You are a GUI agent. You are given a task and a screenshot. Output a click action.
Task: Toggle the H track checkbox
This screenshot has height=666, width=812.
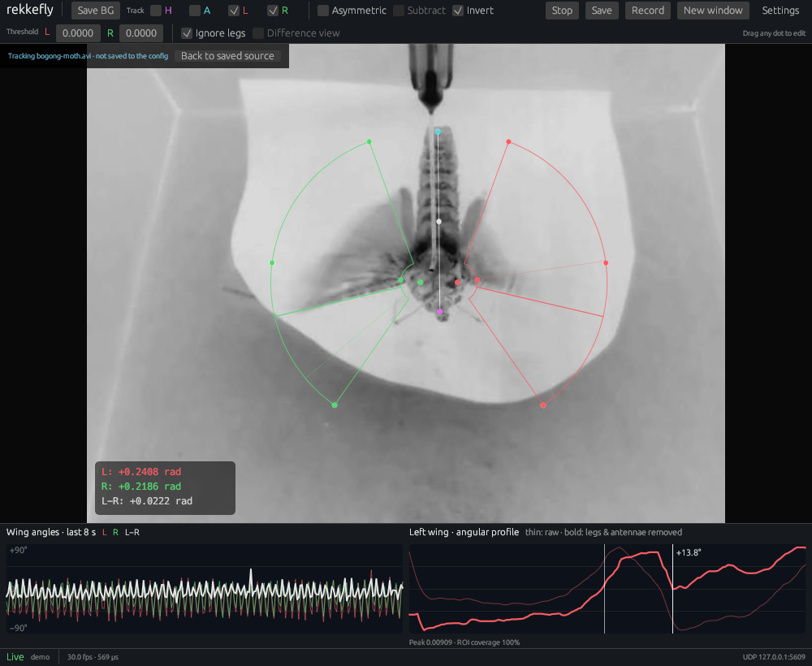coord(155,11)
